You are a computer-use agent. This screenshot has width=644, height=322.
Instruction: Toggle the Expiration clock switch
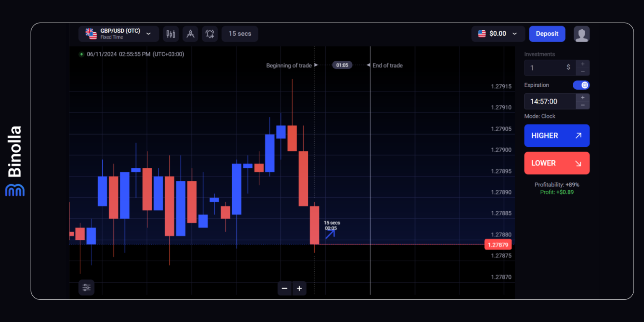[581, 85]
